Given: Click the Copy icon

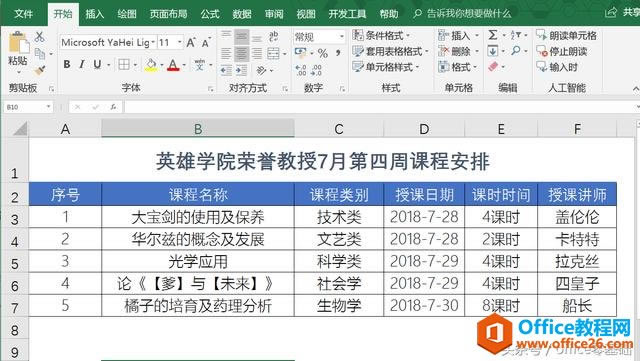Looking at the screenshot, I should pyautogui.click(x=40, y=53).
